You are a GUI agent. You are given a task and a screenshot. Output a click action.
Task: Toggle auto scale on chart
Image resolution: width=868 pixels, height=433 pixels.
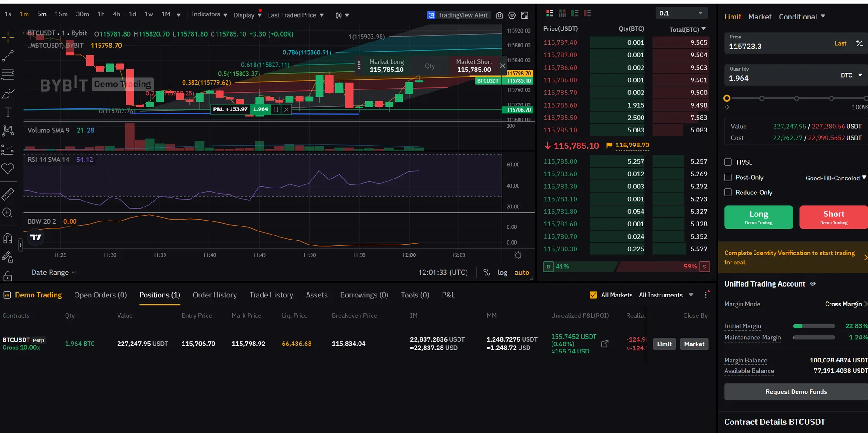[x=522, y=273]
